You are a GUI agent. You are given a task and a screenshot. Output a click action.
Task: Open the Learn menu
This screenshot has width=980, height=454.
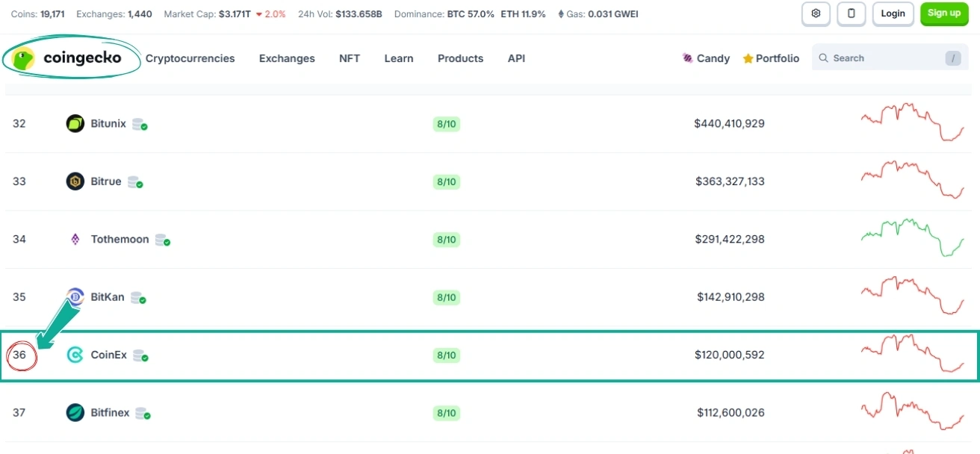[399, 58]
